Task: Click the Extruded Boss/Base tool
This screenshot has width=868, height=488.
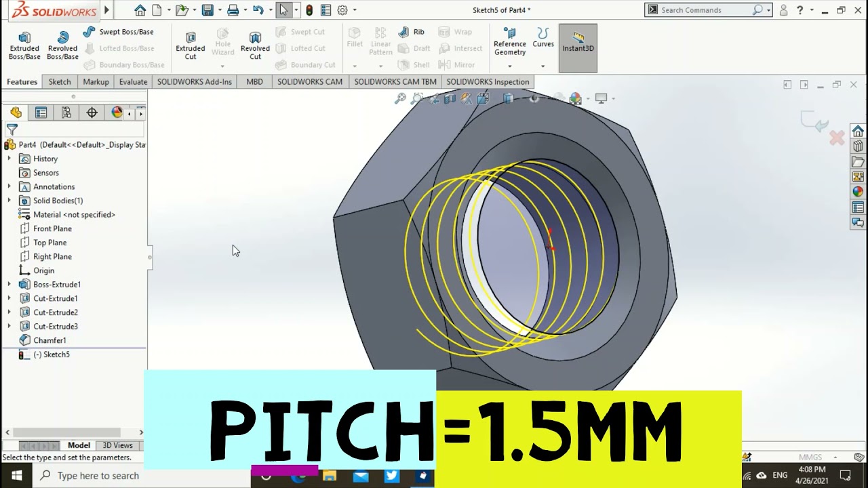Action: coord(24,45)
